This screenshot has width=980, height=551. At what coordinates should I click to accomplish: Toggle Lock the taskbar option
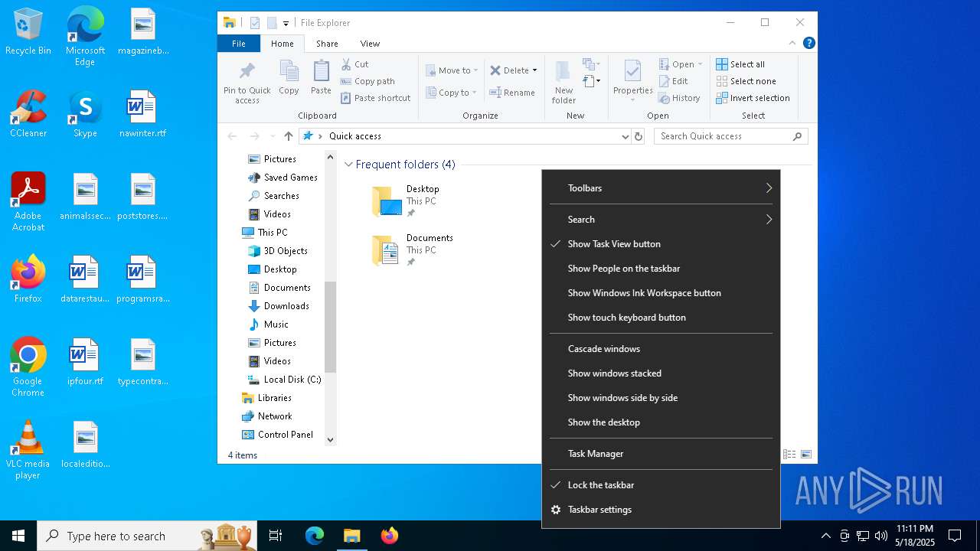[661, 485]
